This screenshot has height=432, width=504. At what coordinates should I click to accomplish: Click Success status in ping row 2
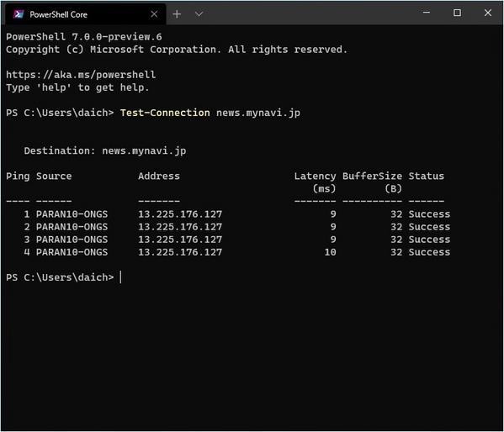click(429, 227)
